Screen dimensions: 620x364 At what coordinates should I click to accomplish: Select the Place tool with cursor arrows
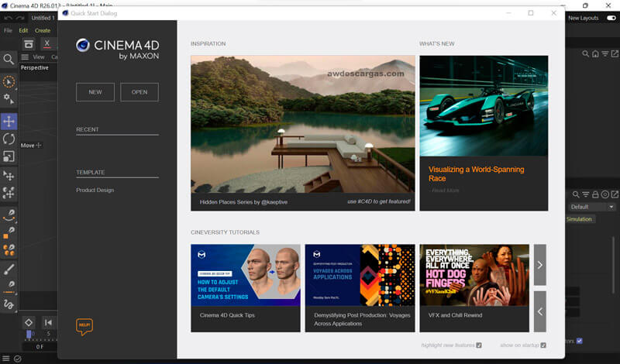9,176
